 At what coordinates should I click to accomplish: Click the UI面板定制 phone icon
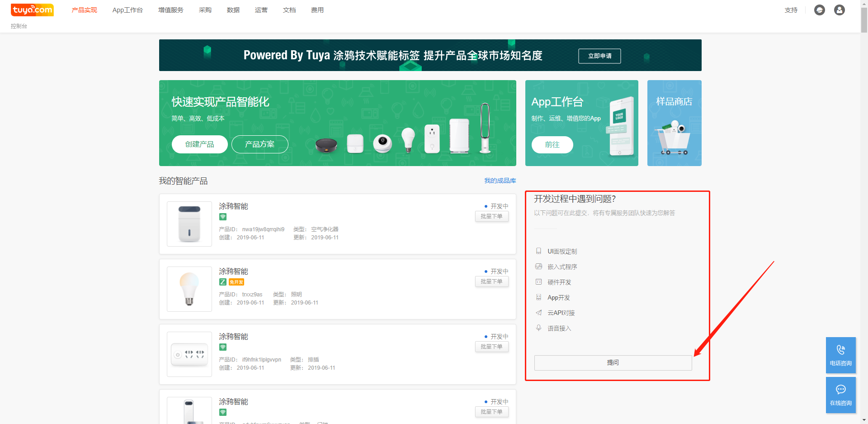pyautogui.click(x=538, y=251)
